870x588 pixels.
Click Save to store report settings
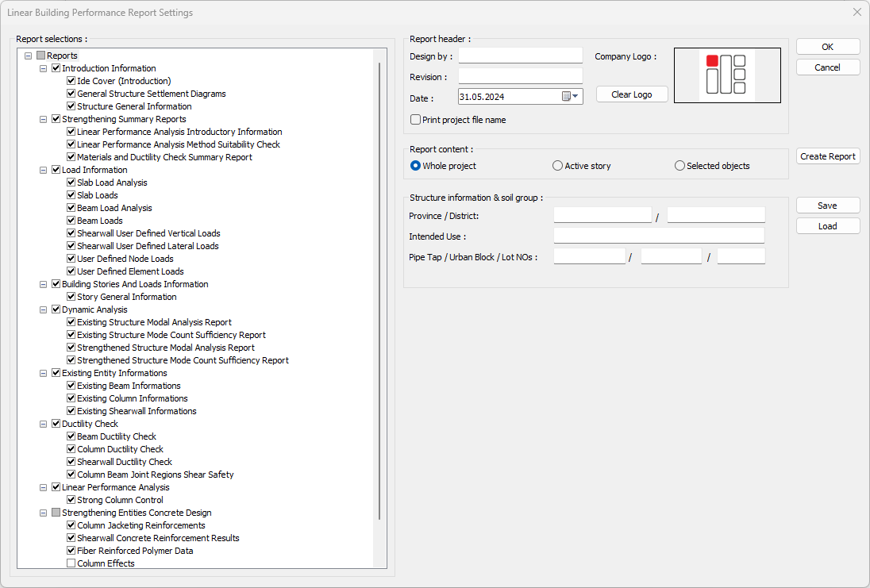[827, 206]
